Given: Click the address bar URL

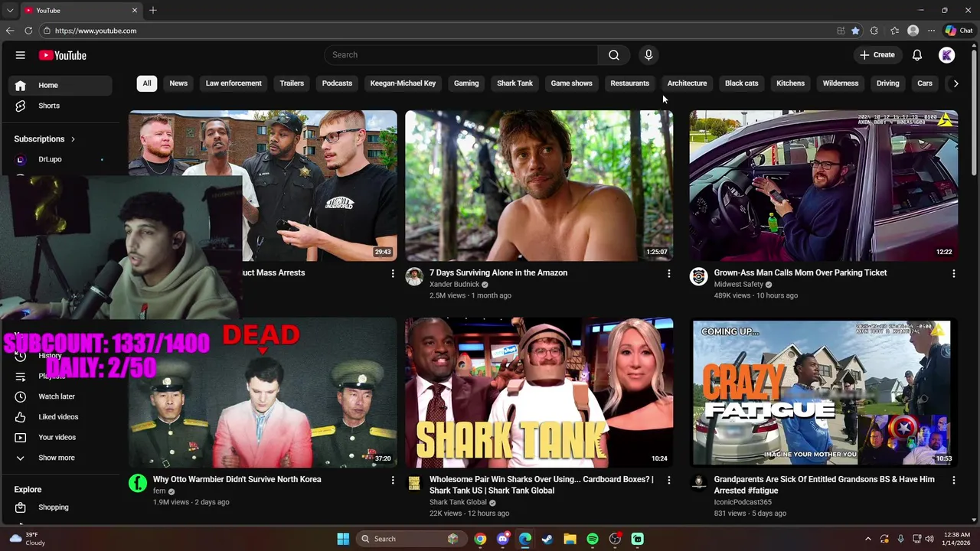Looking at the screenshot, I should tap(96, 31).
